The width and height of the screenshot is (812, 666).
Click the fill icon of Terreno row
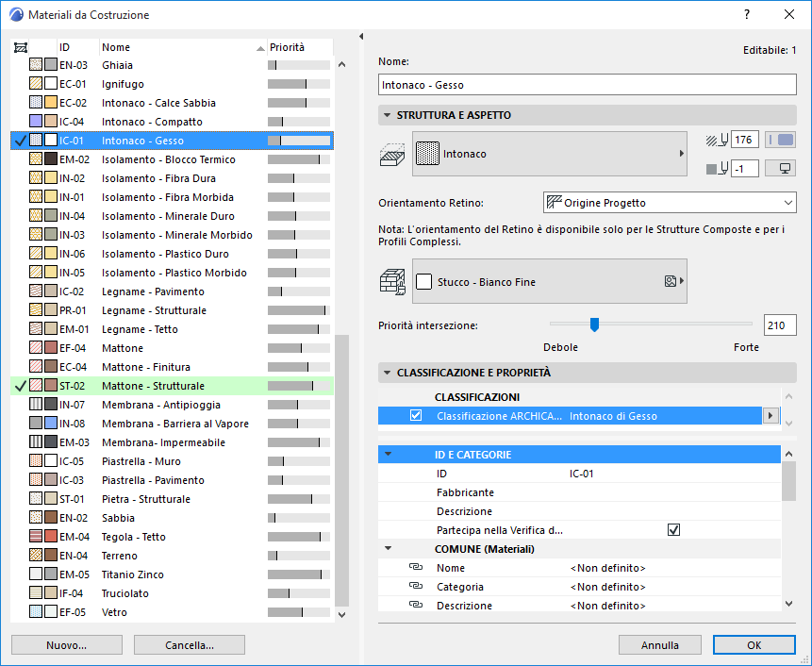(x=36, y=556)
